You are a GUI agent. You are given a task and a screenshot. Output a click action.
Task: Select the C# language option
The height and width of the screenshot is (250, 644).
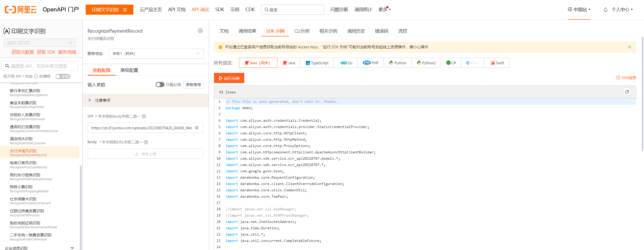(451, 63)
